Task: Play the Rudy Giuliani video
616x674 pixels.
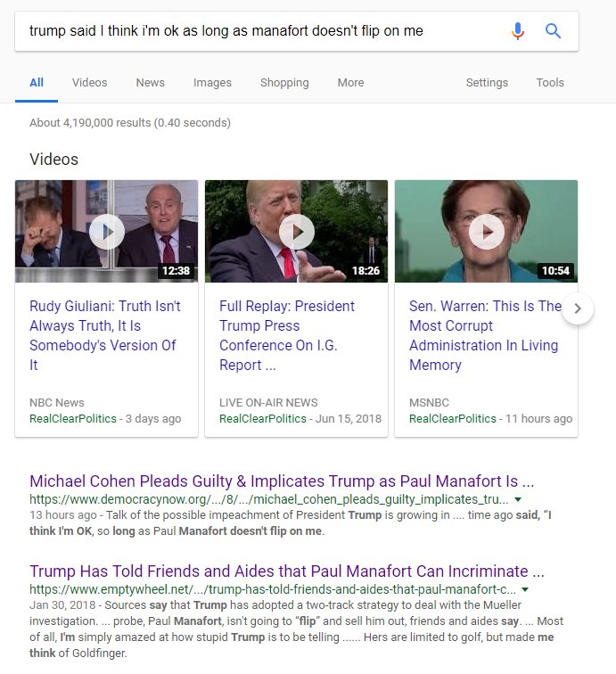Action: coord(107,232)
